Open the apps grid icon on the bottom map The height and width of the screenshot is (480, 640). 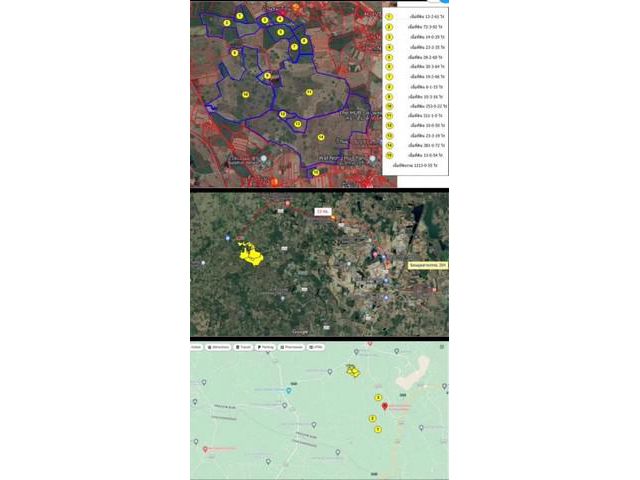click(442, 347)
